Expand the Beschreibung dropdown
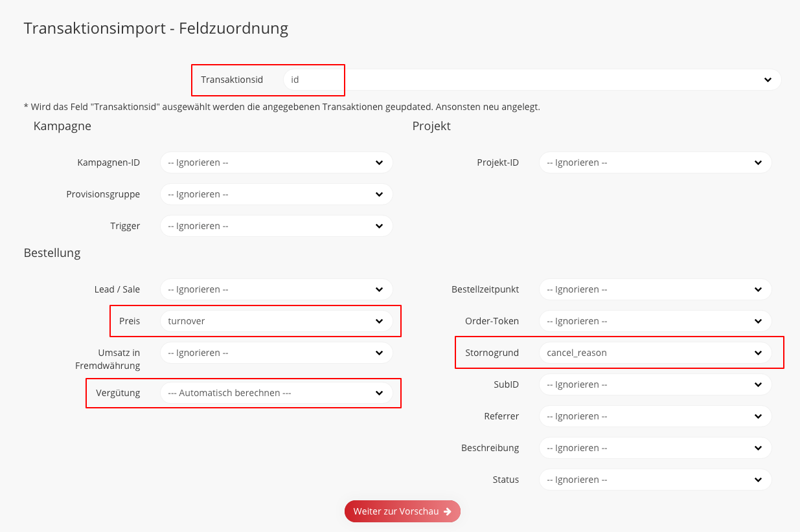Screen dimensions: 800x532 pos(655,448)
